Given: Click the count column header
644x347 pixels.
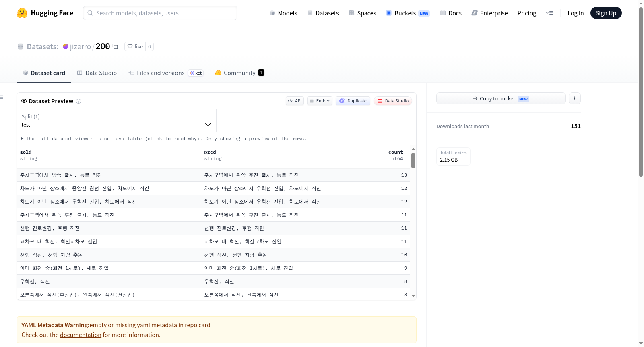Looking at the screenshot, I should (x=398, y=157).
